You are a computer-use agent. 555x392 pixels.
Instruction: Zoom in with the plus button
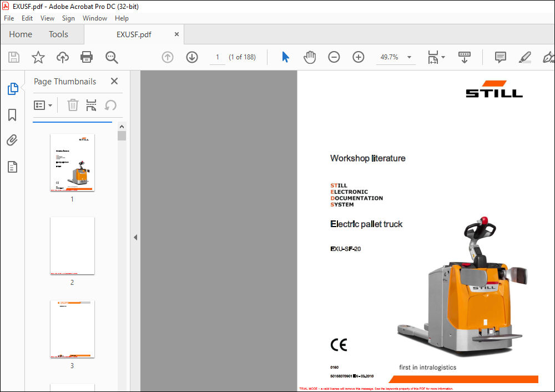pos(359,57)
